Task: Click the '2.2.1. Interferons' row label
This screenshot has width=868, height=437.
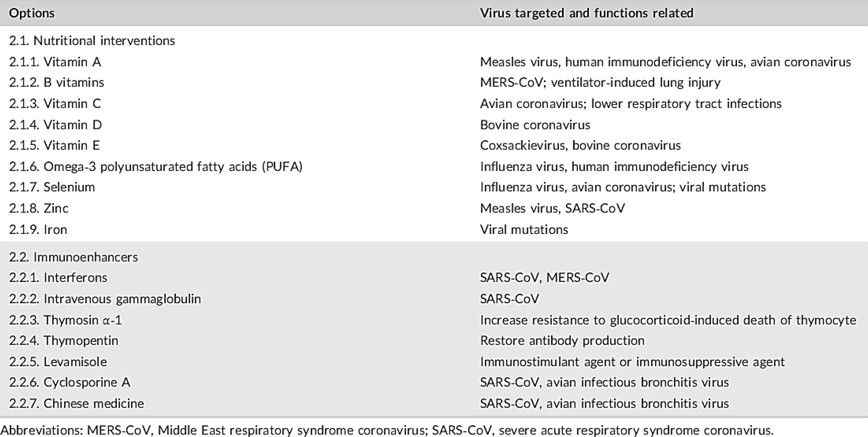Action: [58, 277]
